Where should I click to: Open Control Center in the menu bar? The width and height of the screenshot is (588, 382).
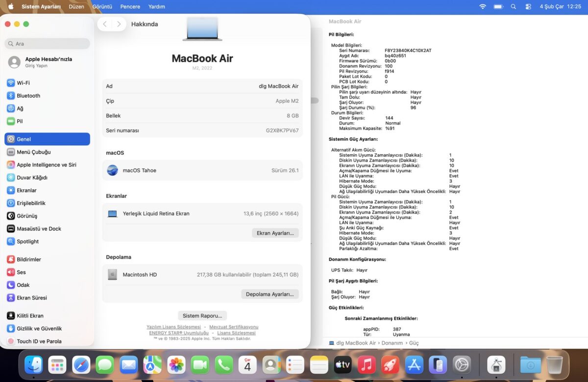click(x=528, y=7)
